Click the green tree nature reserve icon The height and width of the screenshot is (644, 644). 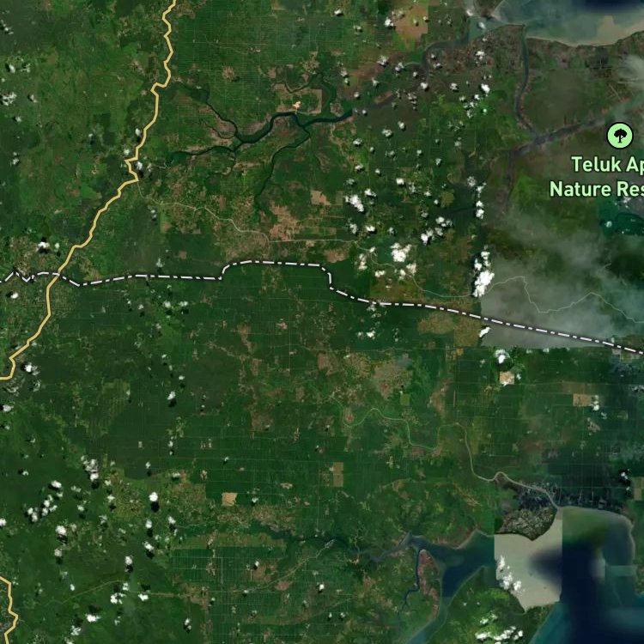(620, 136)
